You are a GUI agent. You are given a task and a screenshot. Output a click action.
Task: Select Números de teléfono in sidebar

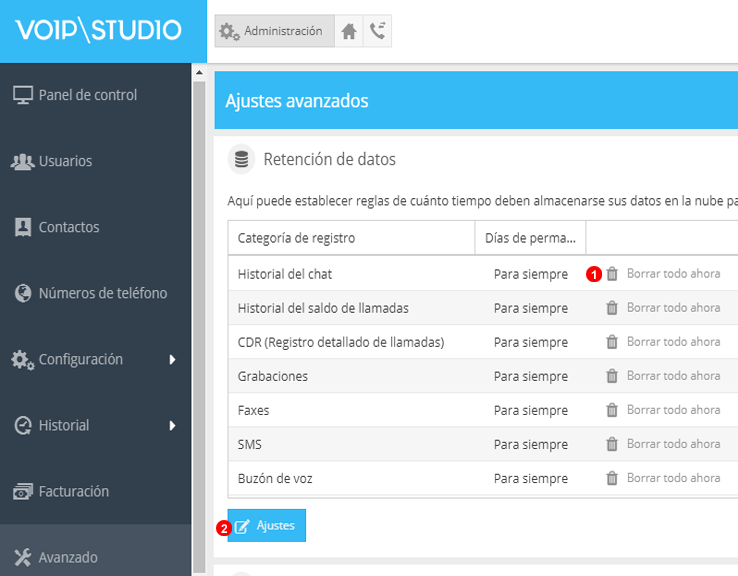click(102, 293)
